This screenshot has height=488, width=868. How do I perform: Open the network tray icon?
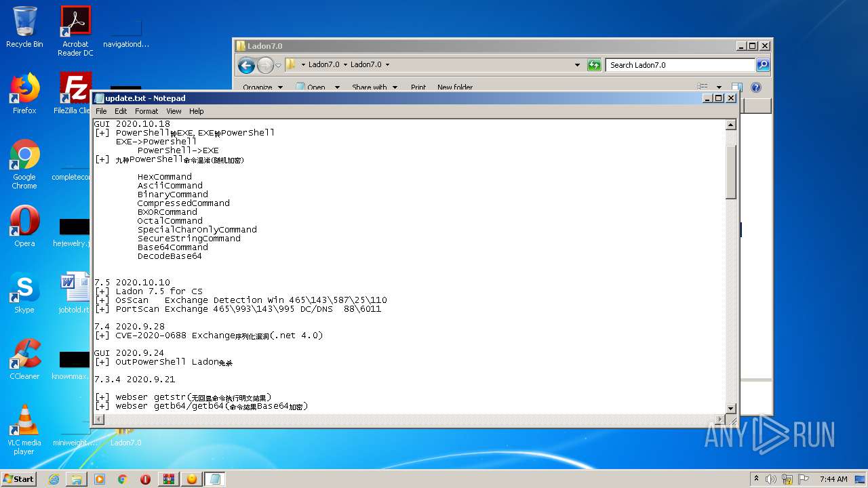(787, 479)
